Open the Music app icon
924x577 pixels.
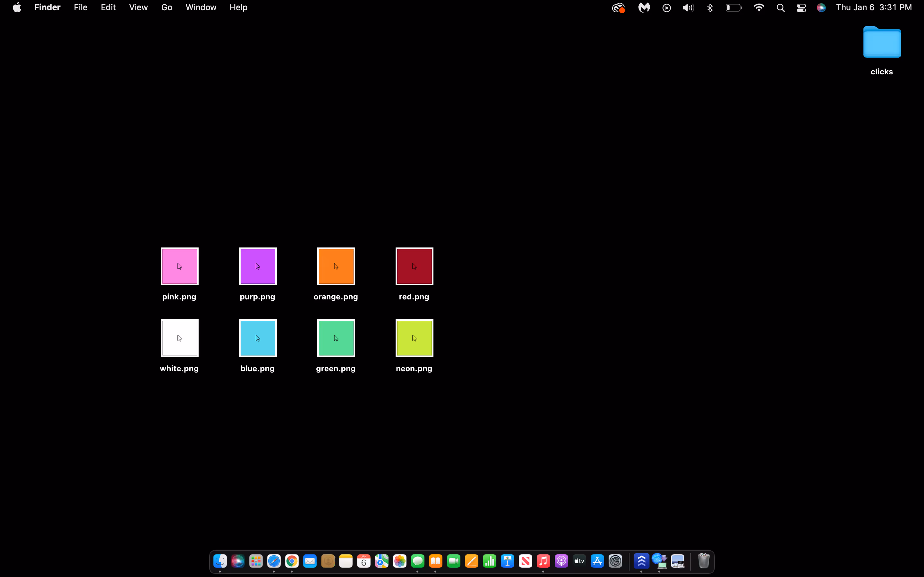tap(543, 561)
